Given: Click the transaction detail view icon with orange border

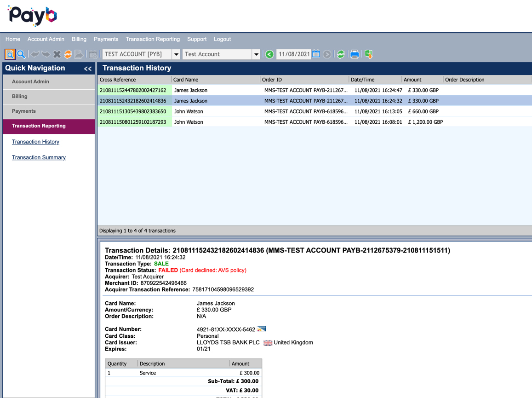Looking at the screenshot, I should pyautogui.click(x=10, y=54).
